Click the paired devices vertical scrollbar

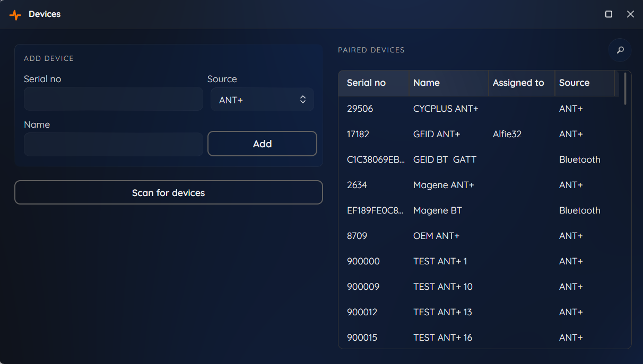pos(625,88)
